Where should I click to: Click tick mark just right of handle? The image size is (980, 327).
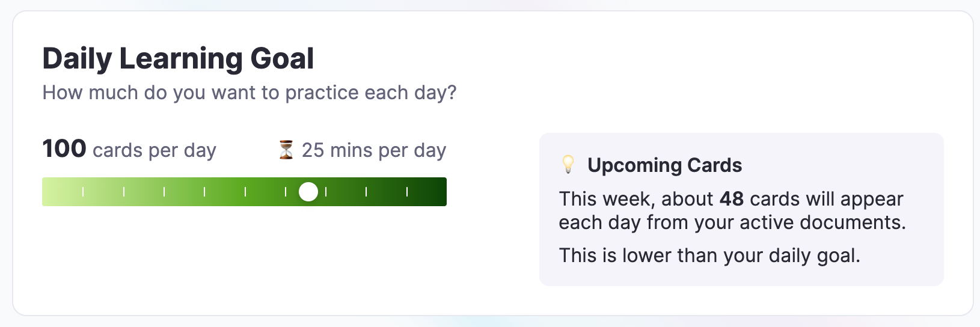[326, 192]
